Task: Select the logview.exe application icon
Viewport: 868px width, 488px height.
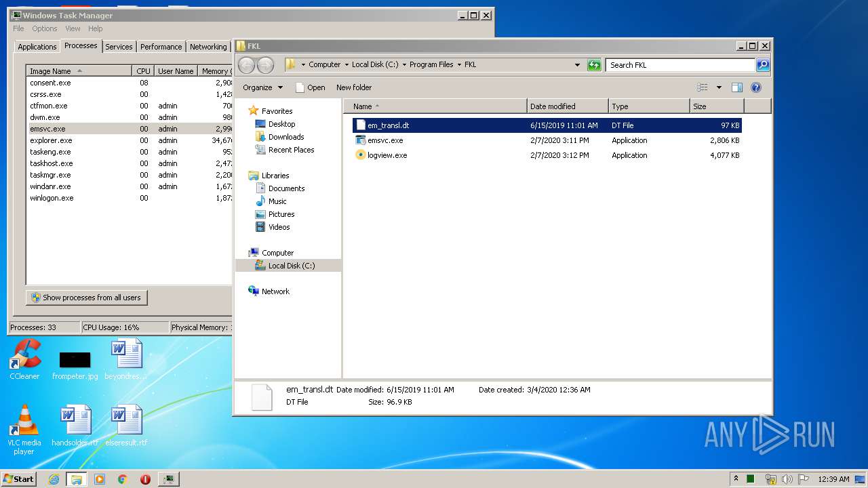Action: click(361, 155)
